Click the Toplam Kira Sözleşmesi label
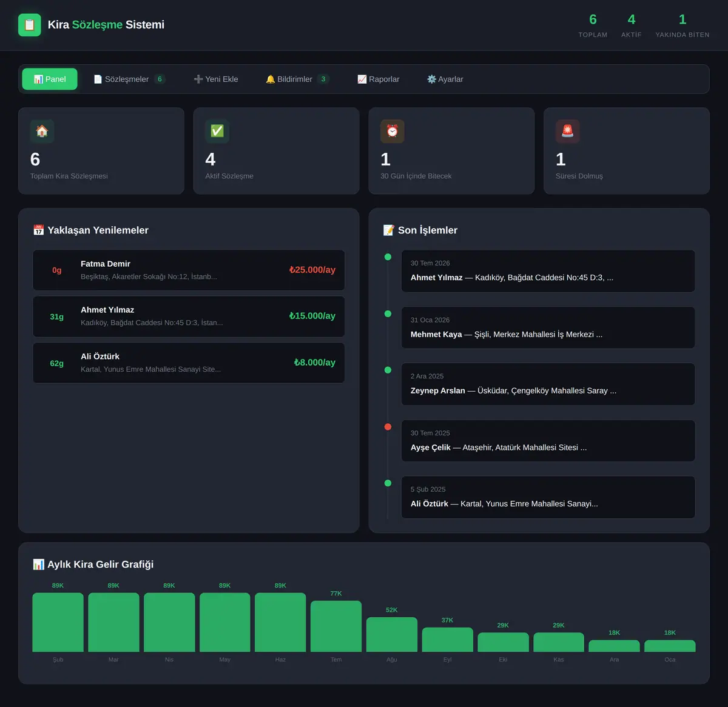Screen dimensions: 728x707 click(x=69, y=176)
